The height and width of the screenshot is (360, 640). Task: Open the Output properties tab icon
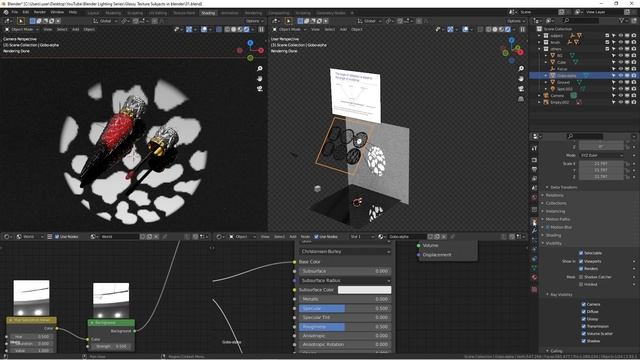pos(534,169)
